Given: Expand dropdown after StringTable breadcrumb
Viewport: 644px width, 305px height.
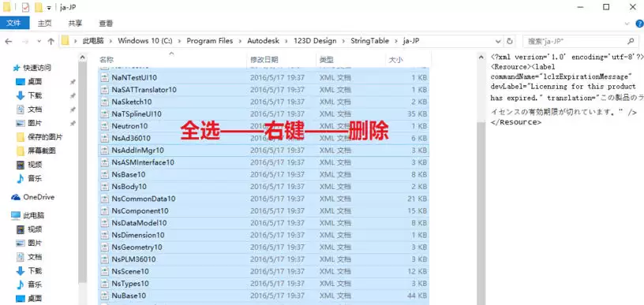Looking at the screenshot, I should click(x=396, y=41).
